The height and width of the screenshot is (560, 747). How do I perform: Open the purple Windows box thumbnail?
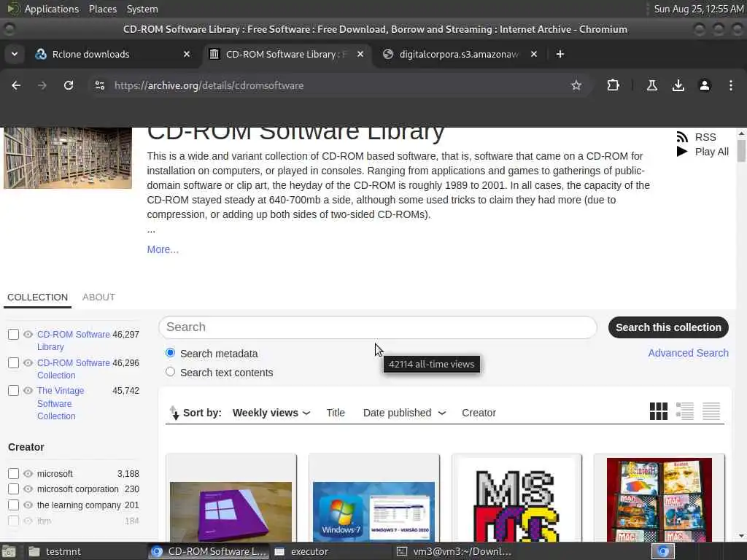[x=231, y=510]
